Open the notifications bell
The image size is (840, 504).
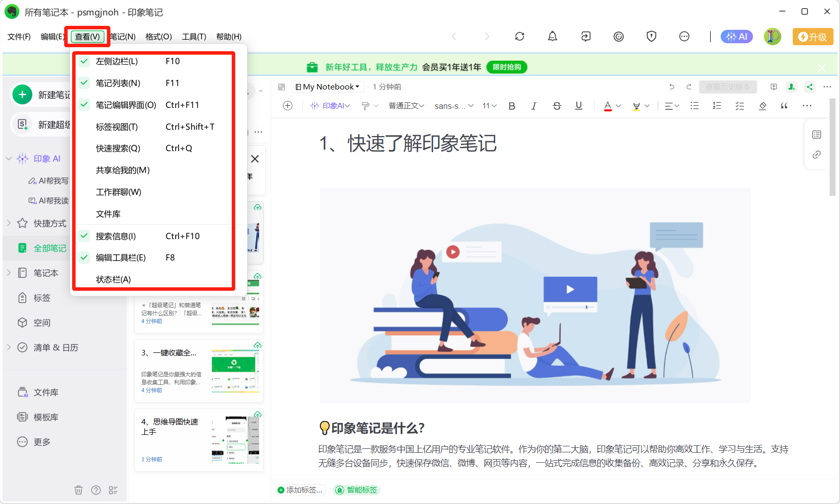(x=553, y=36)
